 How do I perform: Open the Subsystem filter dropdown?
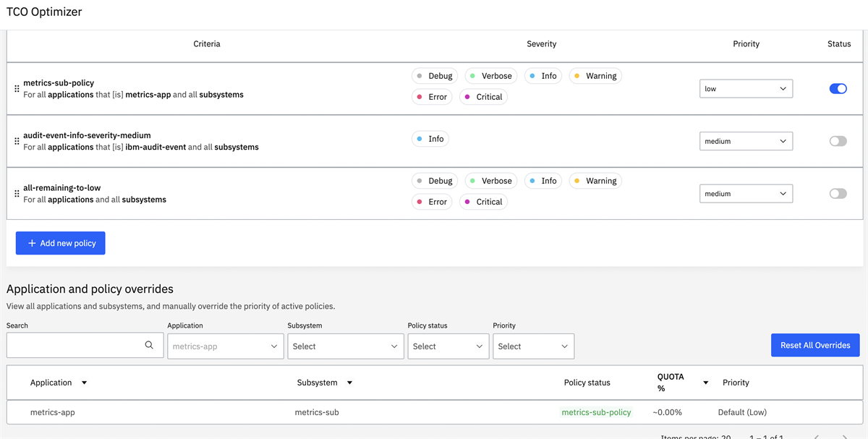coord(346,346)
